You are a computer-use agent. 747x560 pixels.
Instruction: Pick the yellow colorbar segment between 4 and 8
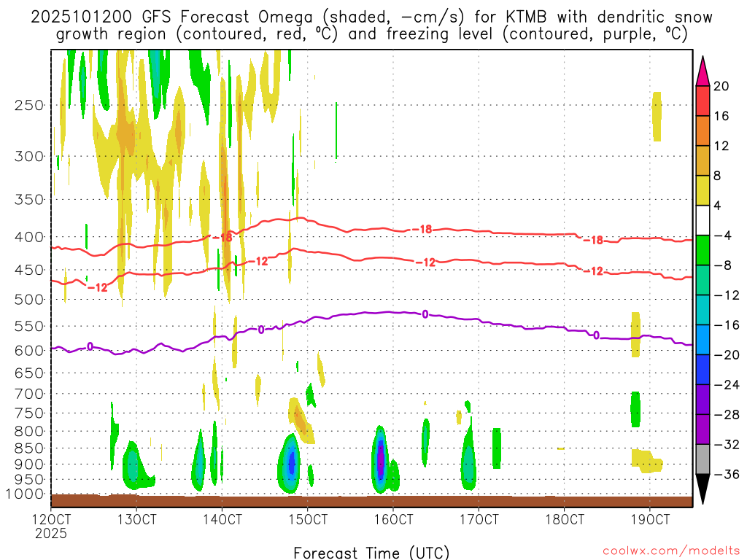tap(704, 190)
